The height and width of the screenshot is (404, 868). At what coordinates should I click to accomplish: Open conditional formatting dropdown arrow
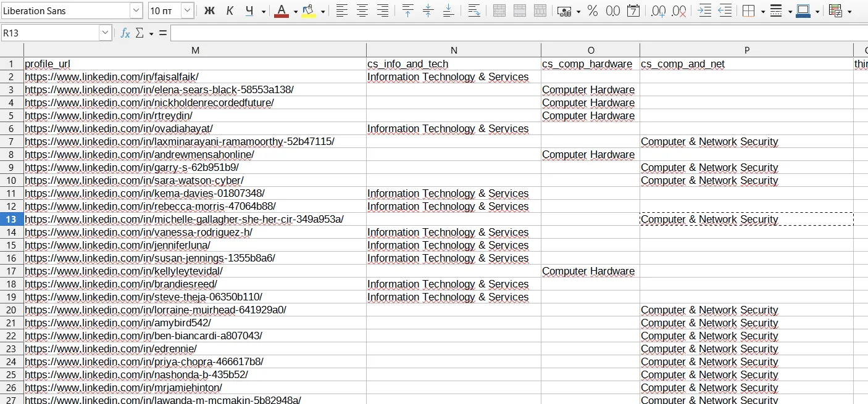coord(850,11)
